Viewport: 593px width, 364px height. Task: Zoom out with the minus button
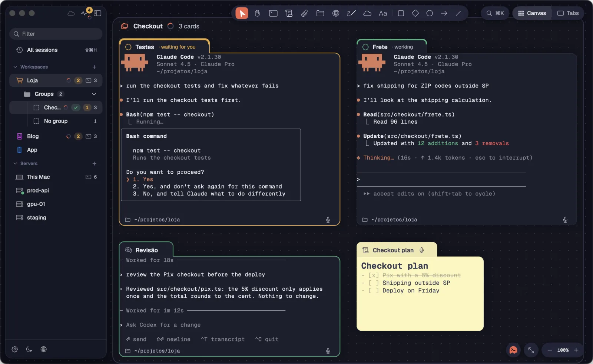tap(550, 350)
